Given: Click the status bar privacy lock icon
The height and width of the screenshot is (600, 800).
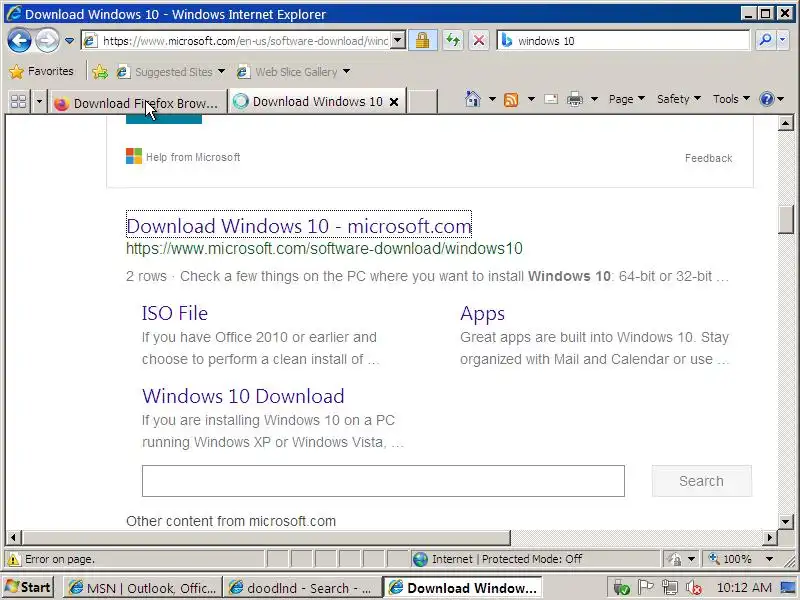Looking at the screenshot, I should pyautogui.click(x=674, y=559).
